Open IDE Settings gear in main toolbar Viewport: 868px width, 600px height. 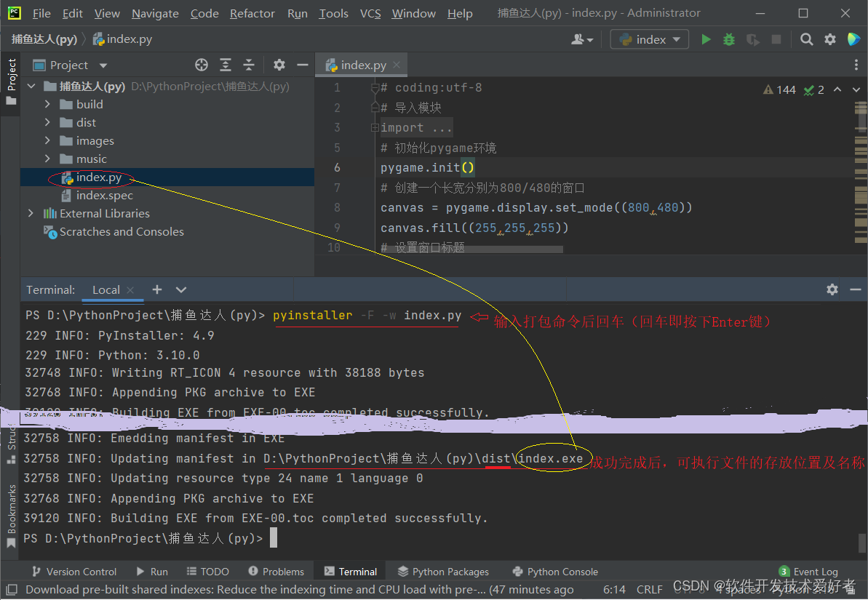829,39
